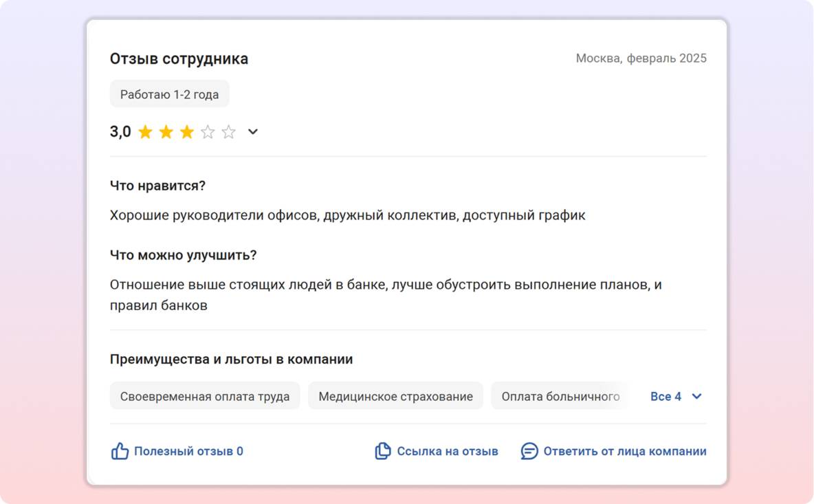Click the chevron next to "Все 4"

click(696, 397)
